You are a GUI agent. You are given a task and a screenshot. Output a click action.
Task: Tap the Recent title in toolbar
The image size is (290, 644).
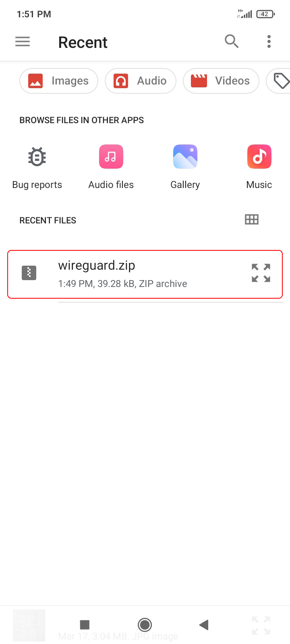point(83,42)
